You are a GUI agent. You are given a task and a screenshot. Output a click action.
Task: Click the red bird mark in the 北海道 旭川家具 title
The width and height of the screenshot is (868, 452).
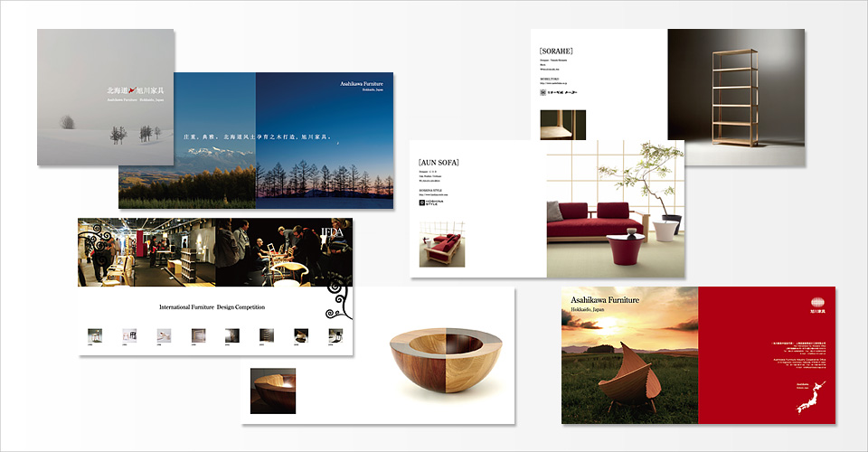pos(132,90)
